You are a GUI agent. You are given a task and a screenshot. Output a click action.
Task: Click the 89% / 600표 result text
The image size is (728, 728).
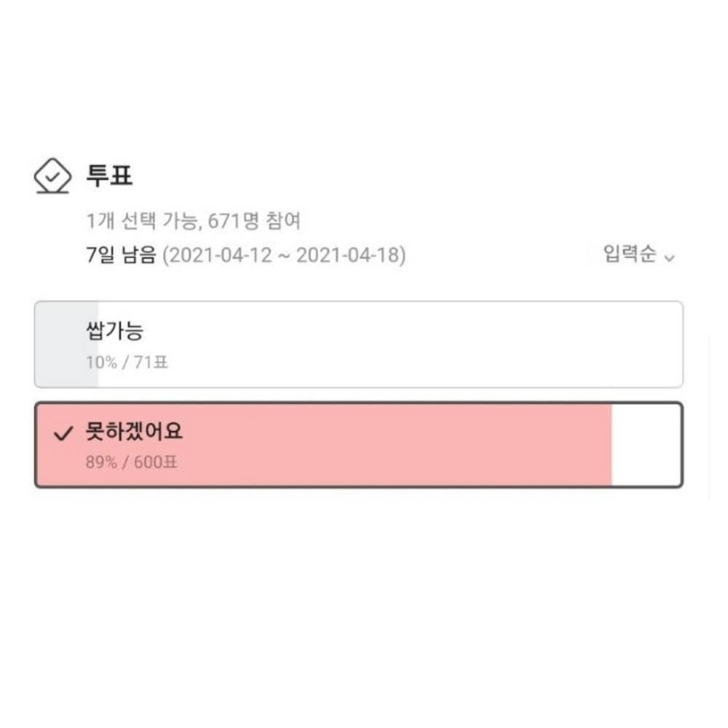click(x=131, y=462)
